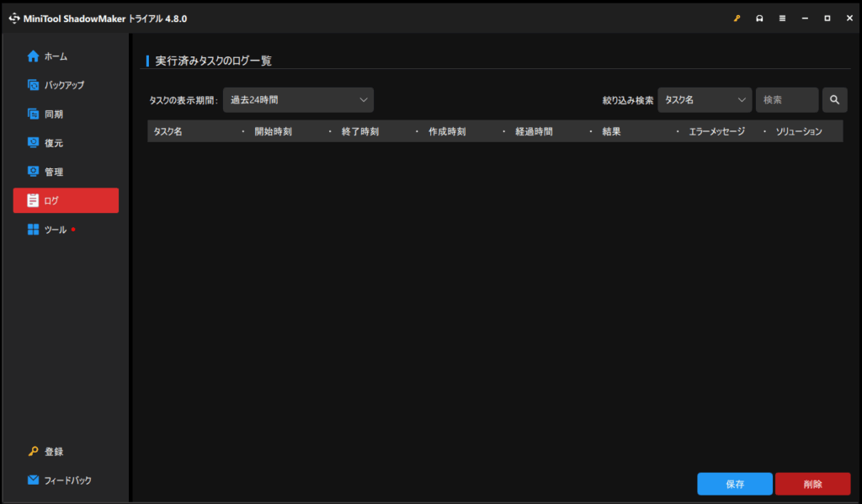862x504 pixels.
Task: Open the hamburger menu in title bar
Action: 782,18
